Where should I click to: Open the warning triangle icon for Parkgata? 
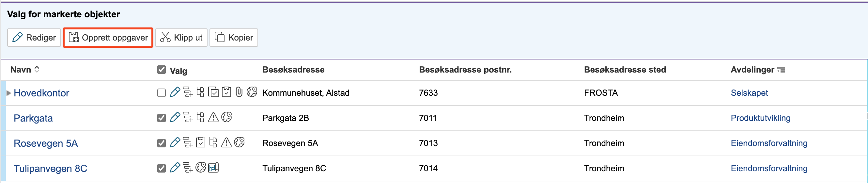(213, 118)
